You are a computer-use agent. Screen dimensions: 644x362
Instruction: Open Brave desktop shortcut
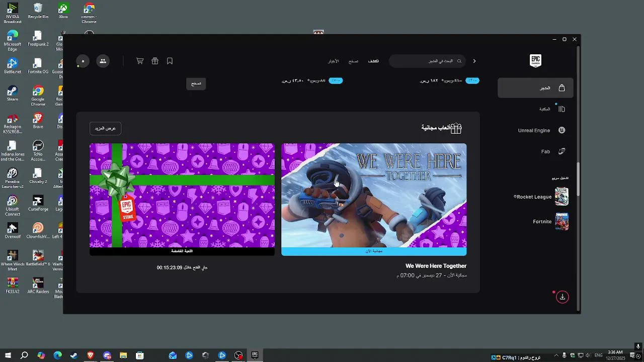pyautogui.click(x=38, y=121)
